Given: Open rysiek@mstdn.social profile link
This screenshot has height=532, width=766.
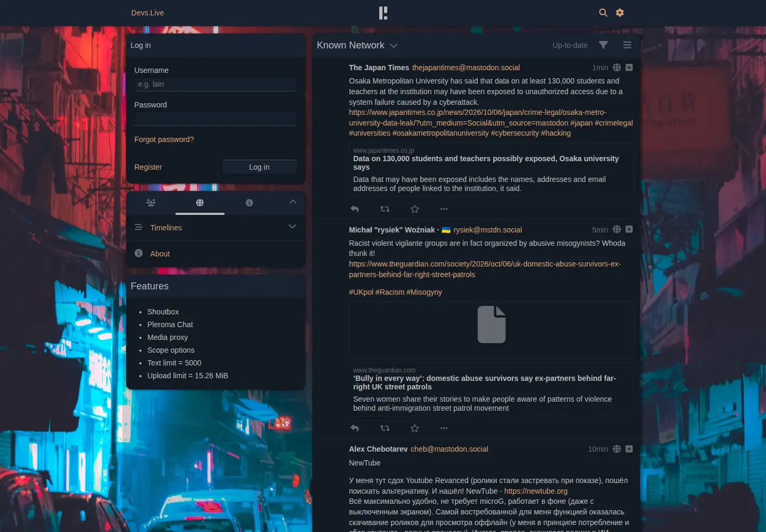Looking at the screenshot, I should click(x=488, y=230).
